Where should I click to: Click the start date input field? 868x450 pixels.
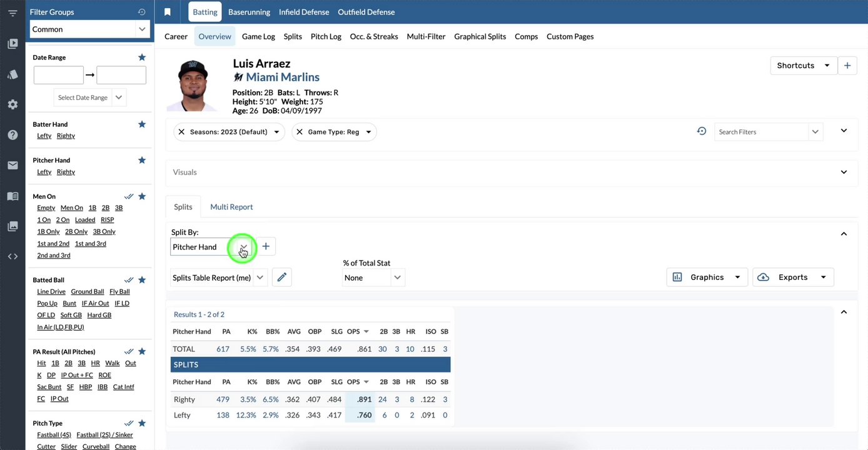59,75
